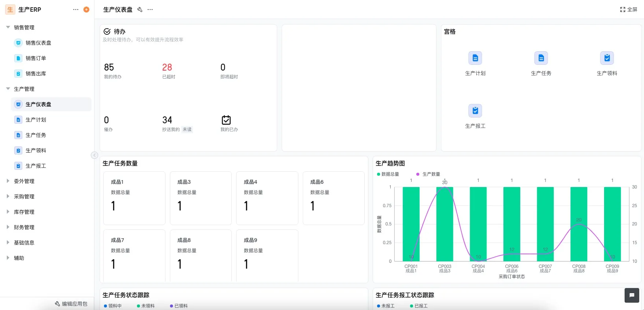Toggle 数据总量 legend in 生产趋势图

coord(388,174)
